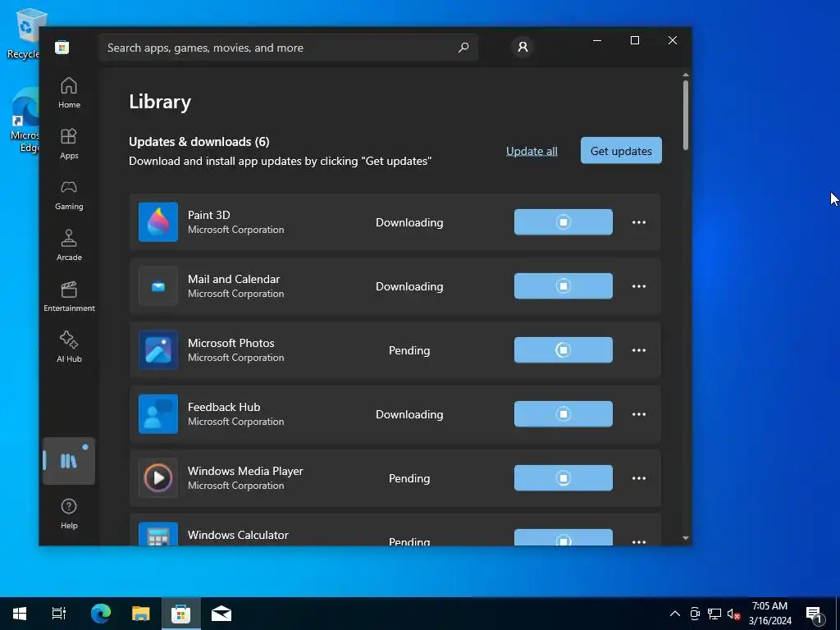Image resolution: width=840 pixels, height=630 pixels.
Task: Click the Mail and Calendar app icon
Action: 158,286
